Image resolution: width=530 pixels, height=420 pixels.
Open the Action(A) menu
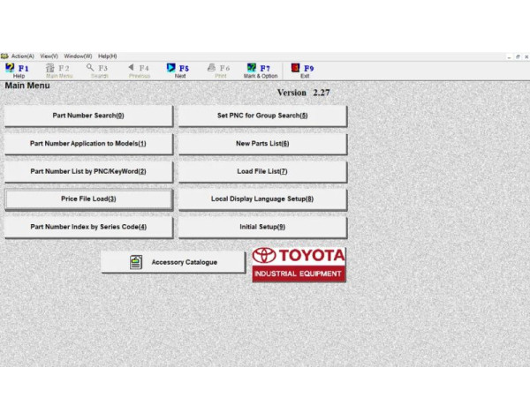(22, 56)
